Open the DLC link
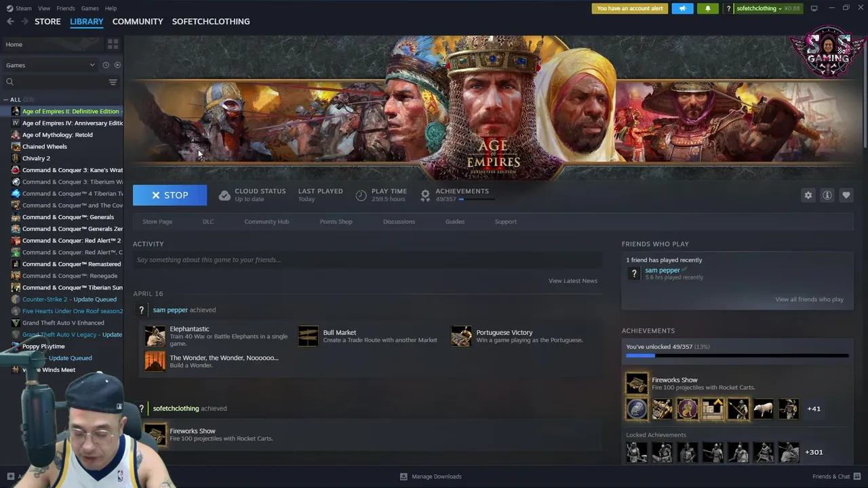This screenshot has height=488, width=868. [x=208, y=222]
